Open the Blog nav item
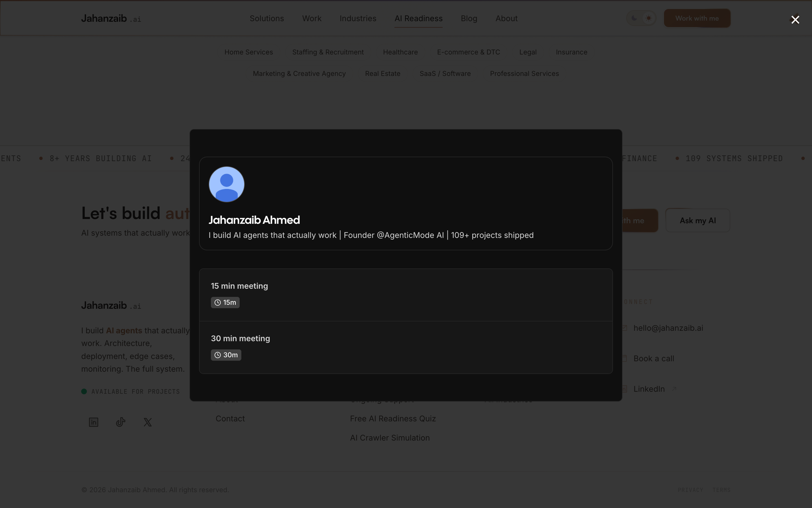812x508 pixels. [x=469, y=18]
